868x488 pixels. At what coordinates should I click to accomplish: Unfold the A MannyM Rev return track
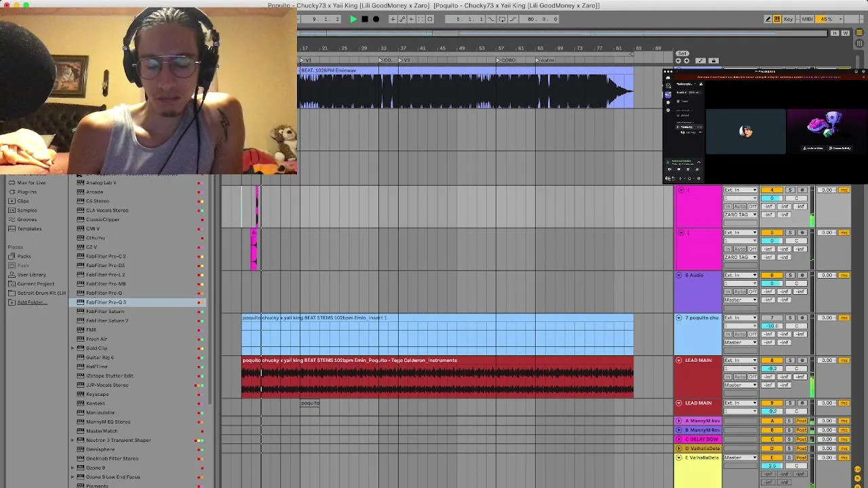[679, 421]
